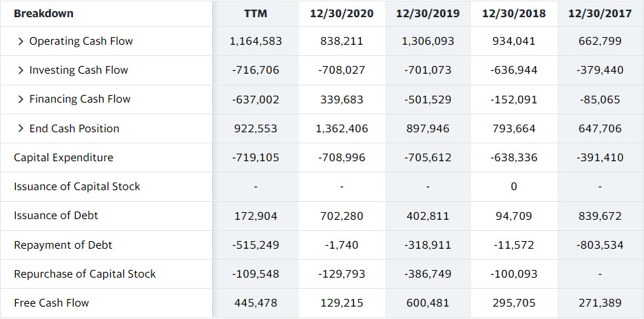Screen dimensions: 644x319
Task: Click the Issuance of Capital Stock label
Action: [x=77, y=187]
